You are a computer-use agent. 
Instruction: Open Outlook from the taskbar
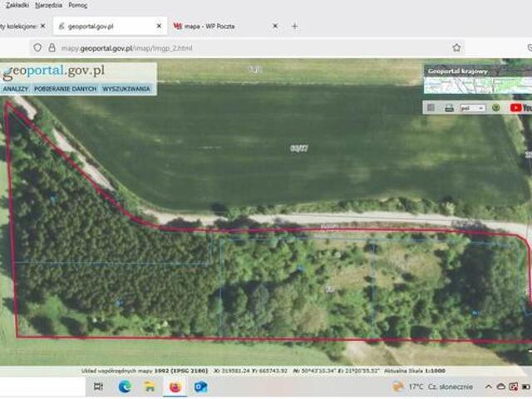click(x=200, y=387)
